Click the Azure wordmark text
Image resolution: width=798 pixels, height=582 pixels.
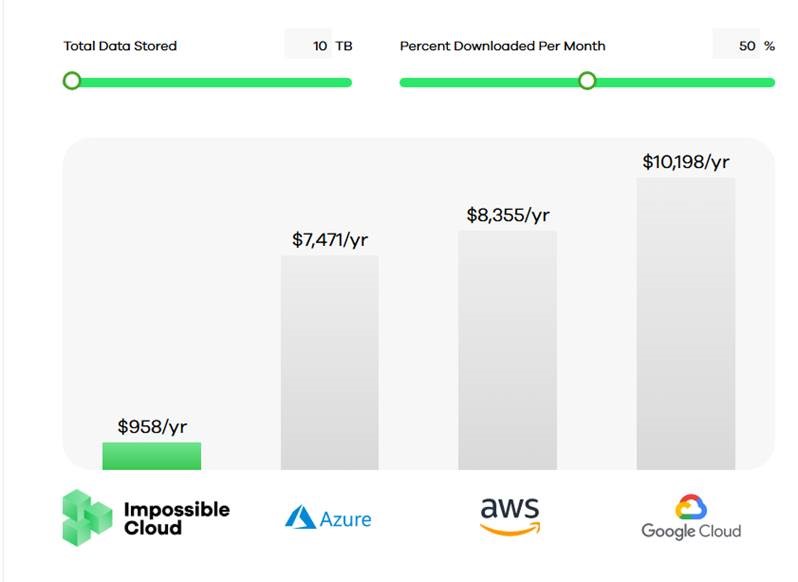click(x=346, y=519)
